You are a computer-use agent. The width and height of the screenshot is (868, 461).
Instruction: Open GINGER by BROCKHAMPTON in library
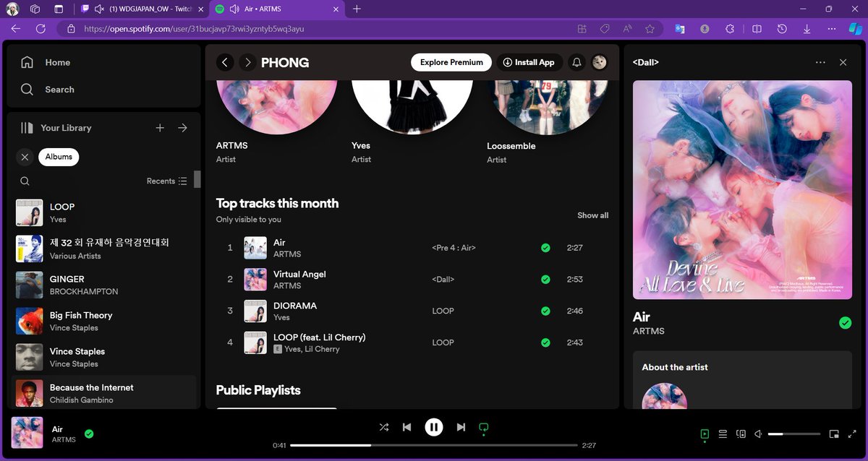(104, 285)
